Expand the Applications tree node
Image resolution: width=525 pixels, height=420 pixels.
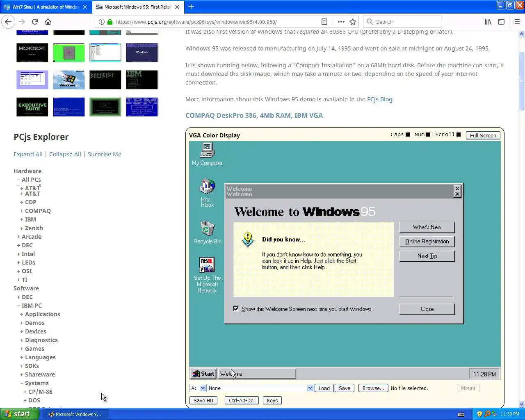tap(22, 314)
